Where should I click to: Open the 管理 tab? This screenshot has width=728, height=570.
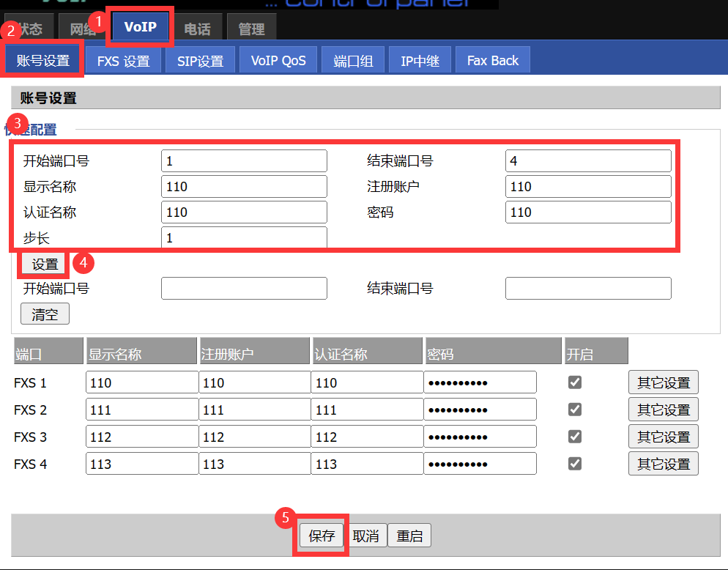click(x=251, y=29)
